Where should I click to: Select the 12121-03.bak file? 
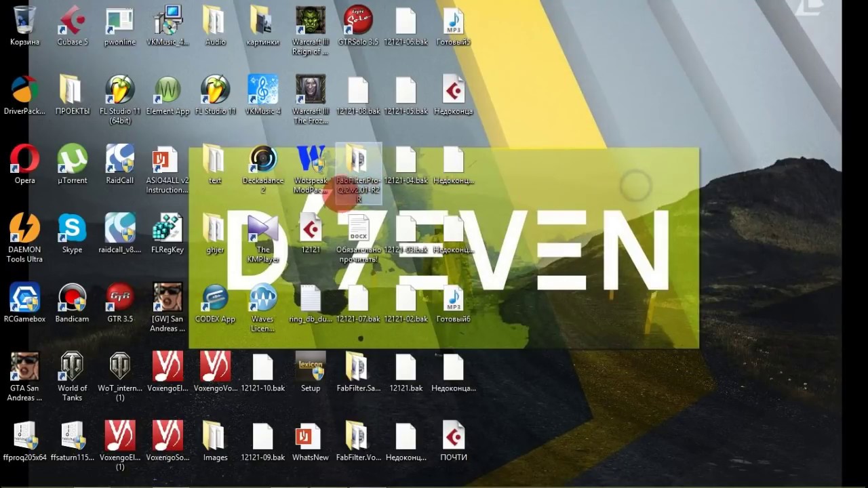(x=406, y=233)
